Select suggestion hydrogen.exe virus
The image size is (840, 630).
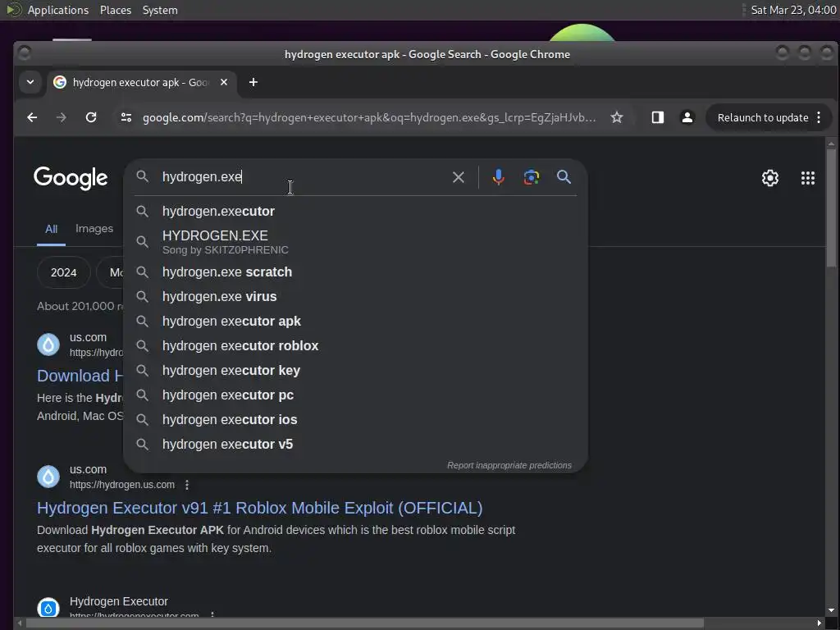355,296
